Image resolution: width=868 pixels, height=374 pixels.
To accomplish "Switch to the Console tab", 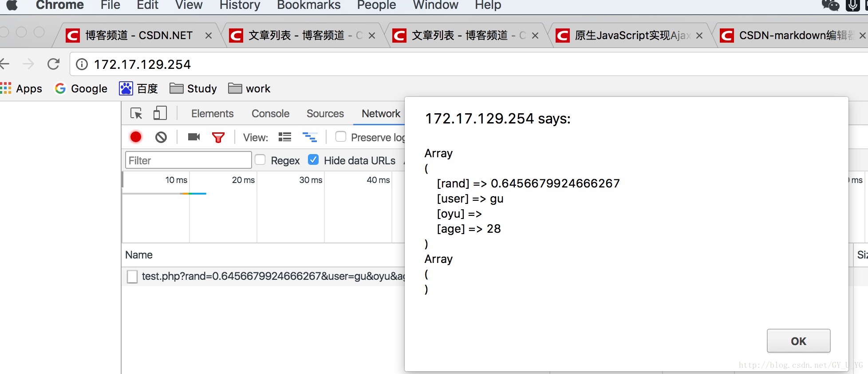I will click(x=270, y=114).
